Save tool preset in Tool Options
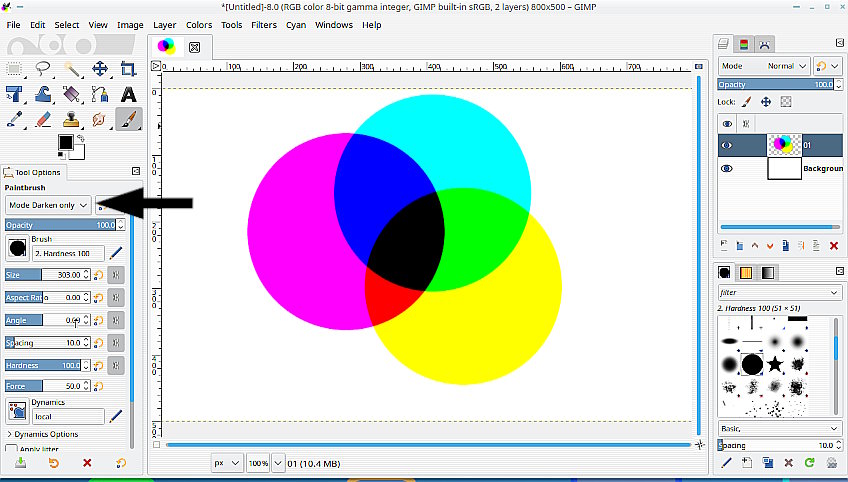The height and width of the screenshot is (482, 848). click(21, 463)
